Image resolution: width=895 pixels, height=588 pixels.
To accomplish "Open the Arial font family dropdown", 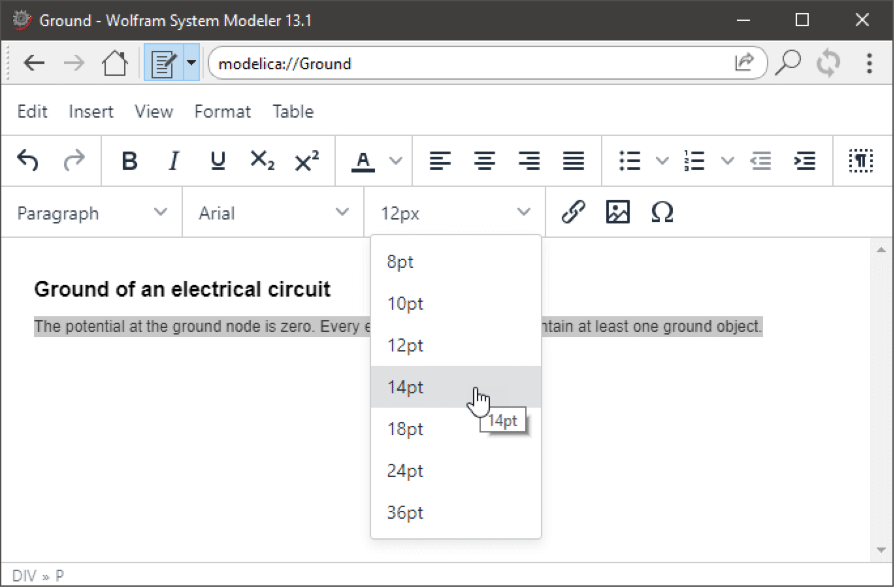I will [x=273, y=213].
